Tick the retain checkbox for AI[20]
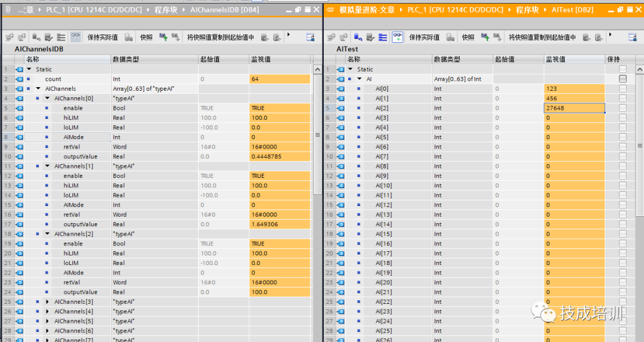644x342 pixels. [623, 282]
